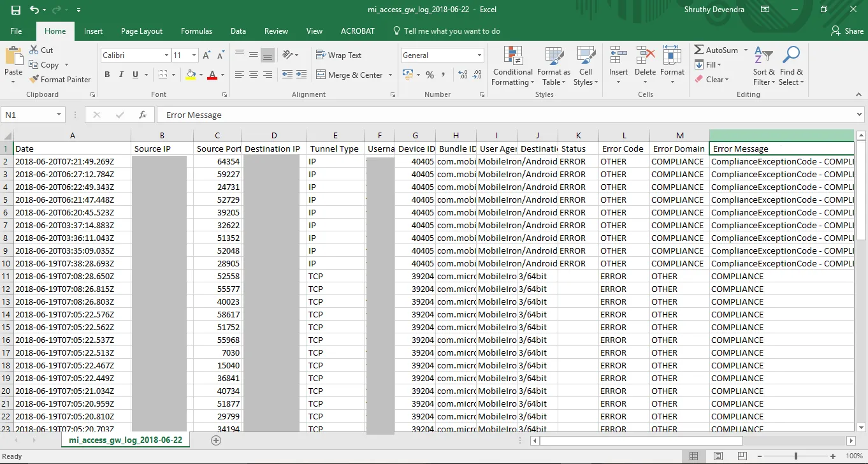Click Tell me what you want to do
Image resolution: width=868 pixels, height=464 pixels.
447,31
